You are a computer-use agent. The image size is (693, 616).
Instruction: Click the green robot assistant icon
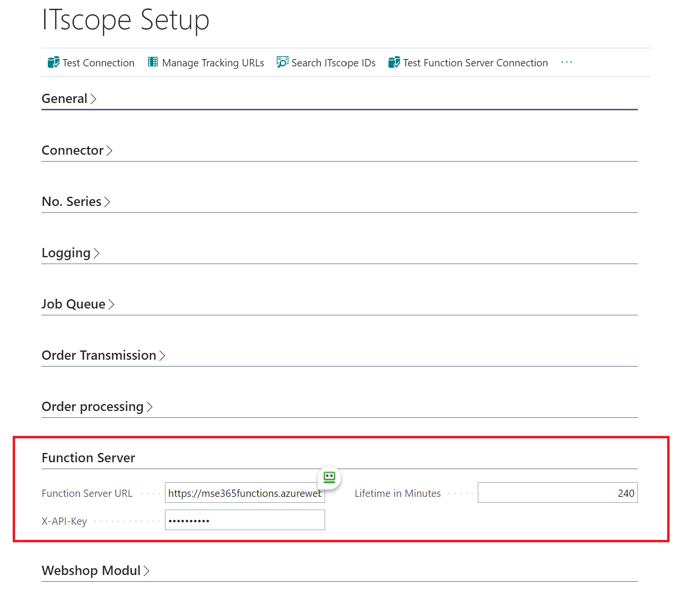[329, 478]
